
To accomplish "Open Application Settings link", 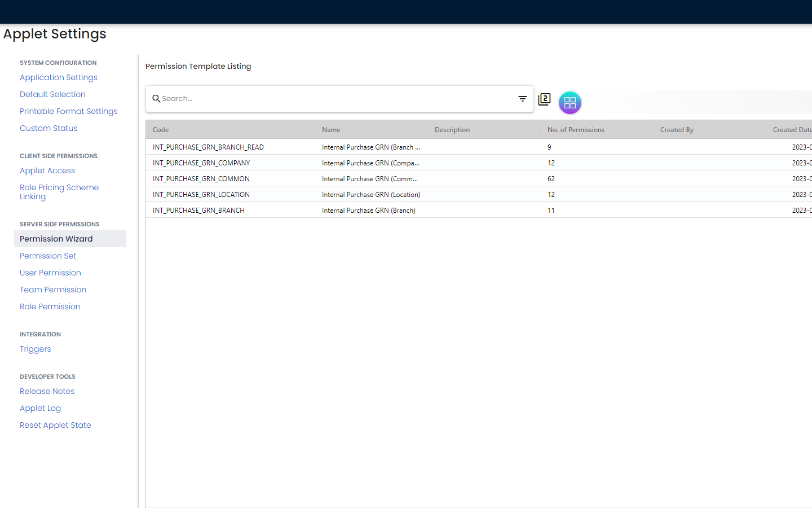I will [x=59, y=77].
